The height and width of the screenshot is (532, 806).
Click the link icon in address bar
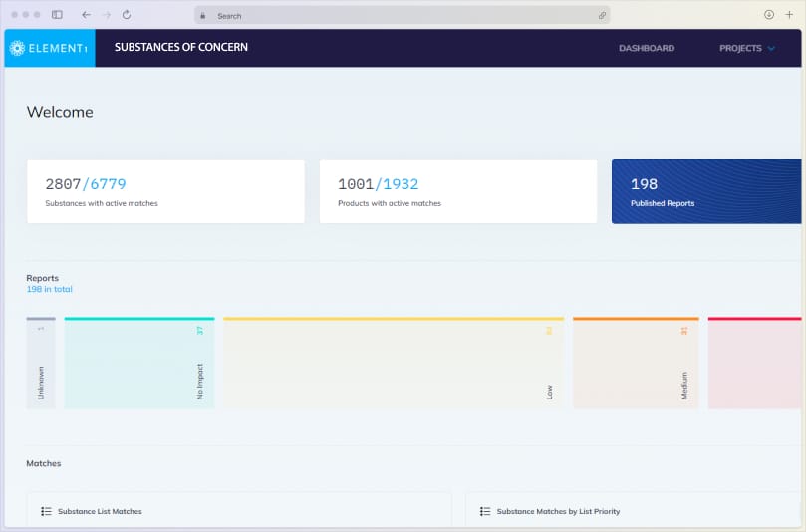click(602, 16)
